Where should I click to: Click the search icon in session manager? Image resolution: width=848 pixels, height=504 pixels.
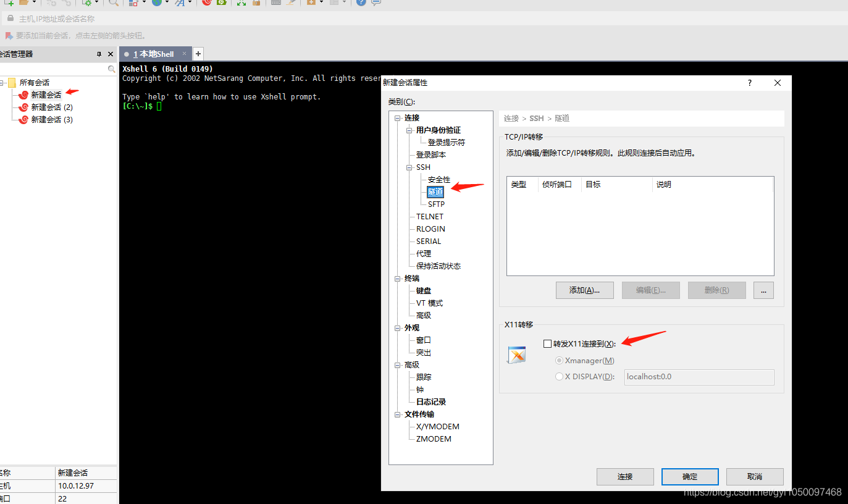(x=112, y=69)
